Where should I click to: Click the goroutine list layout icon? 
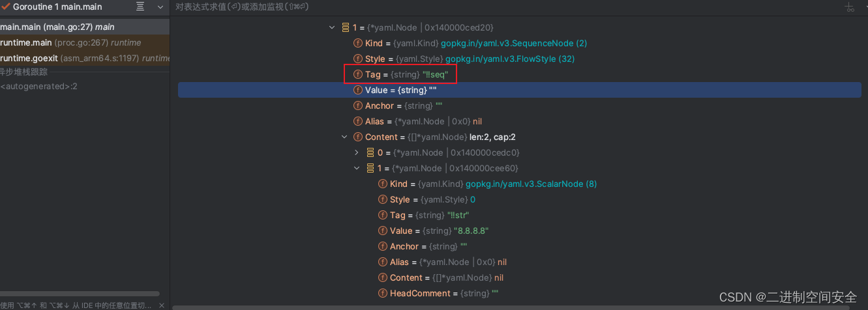point(140,7)
